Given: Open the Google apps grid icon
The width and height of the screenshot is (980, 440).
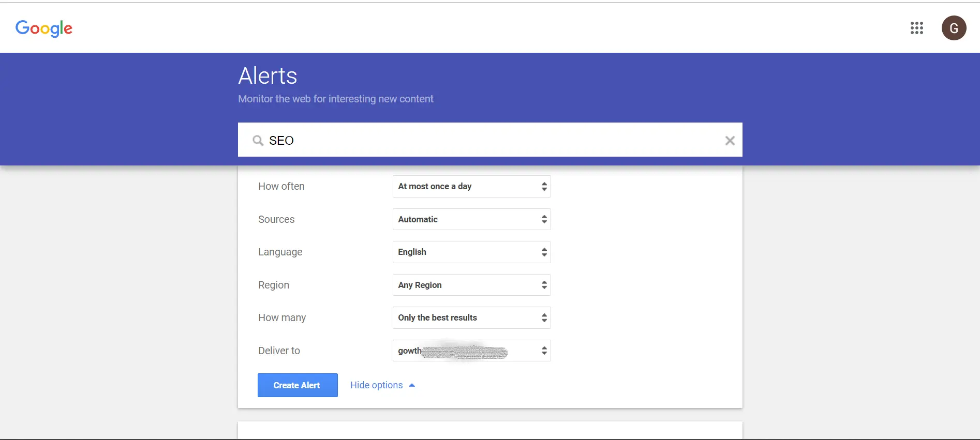Looking at the screenshot, I should [917, 28].
